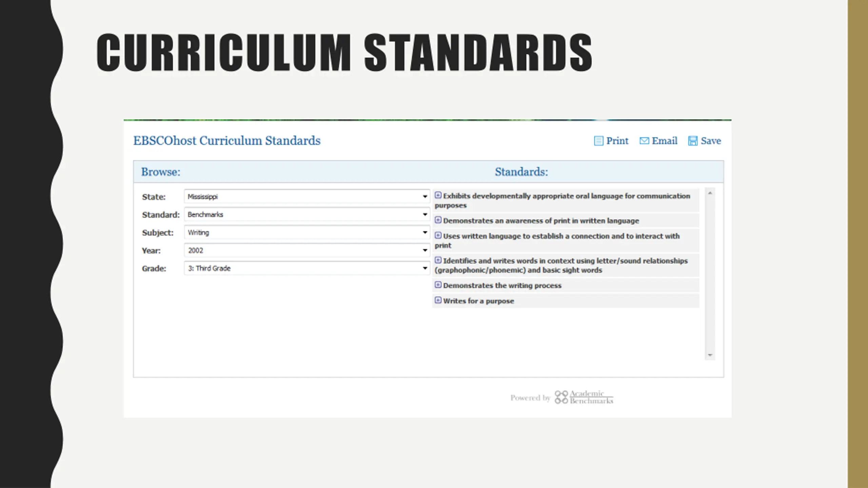Click the standards list scroll up arrow

pyautogui.click(x=710, y=193)
